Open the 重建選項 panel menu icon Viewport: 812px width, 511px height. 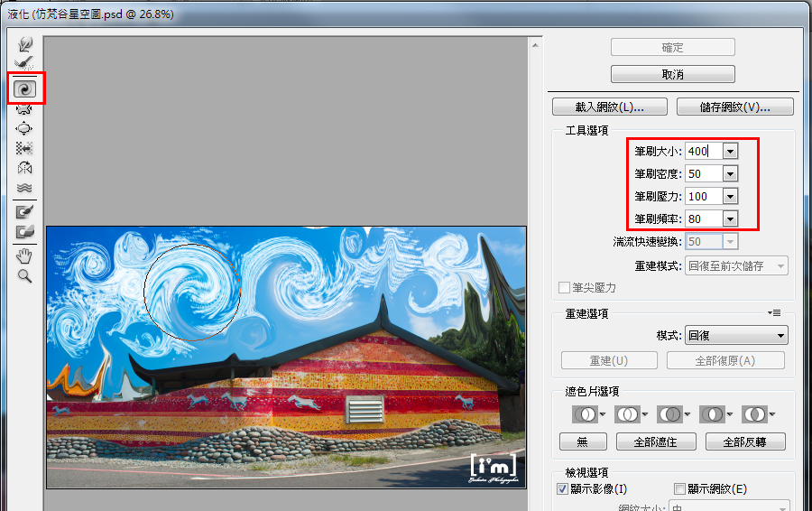click(774, 313)
